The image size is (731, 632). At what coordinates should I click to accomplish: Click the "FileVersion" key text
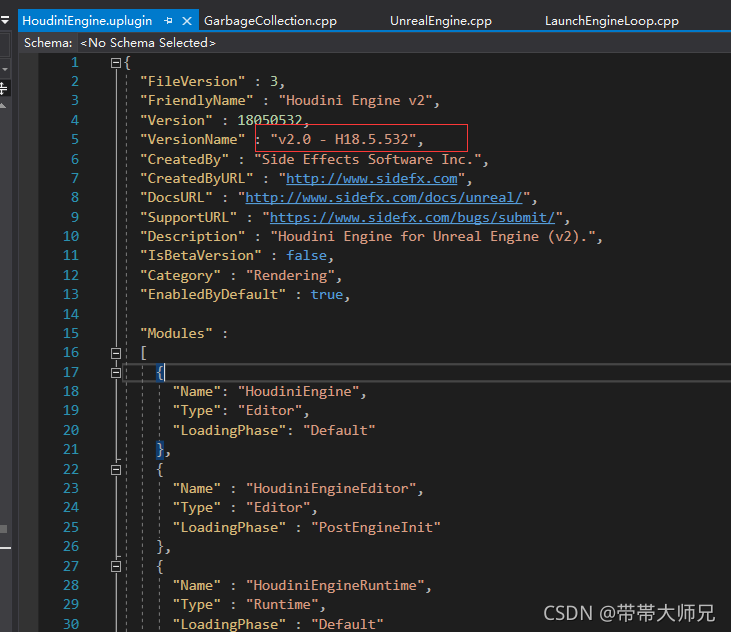click(x=192, y=82)
